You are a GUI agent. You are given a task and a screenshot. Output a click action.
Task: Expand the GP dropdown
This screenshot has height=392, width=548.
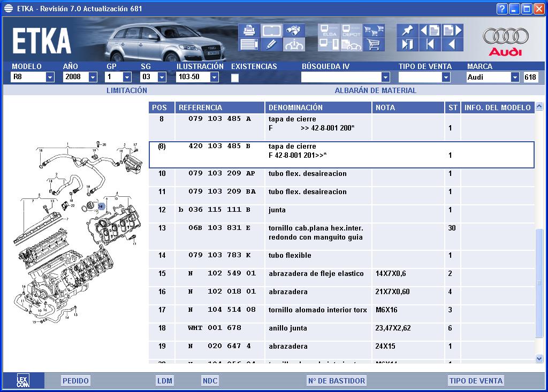(x=127, y=77)
